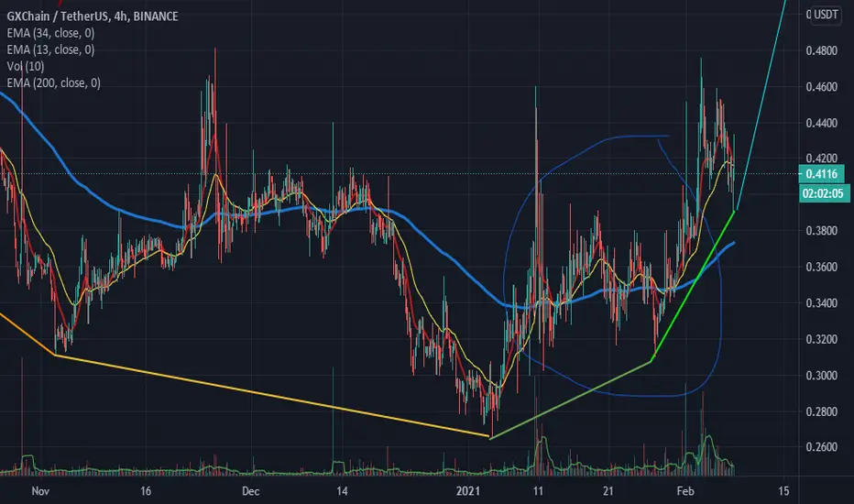Select the bright green steep trend line
This screenshot has height=504, width=854.
[x=694, y=286]
